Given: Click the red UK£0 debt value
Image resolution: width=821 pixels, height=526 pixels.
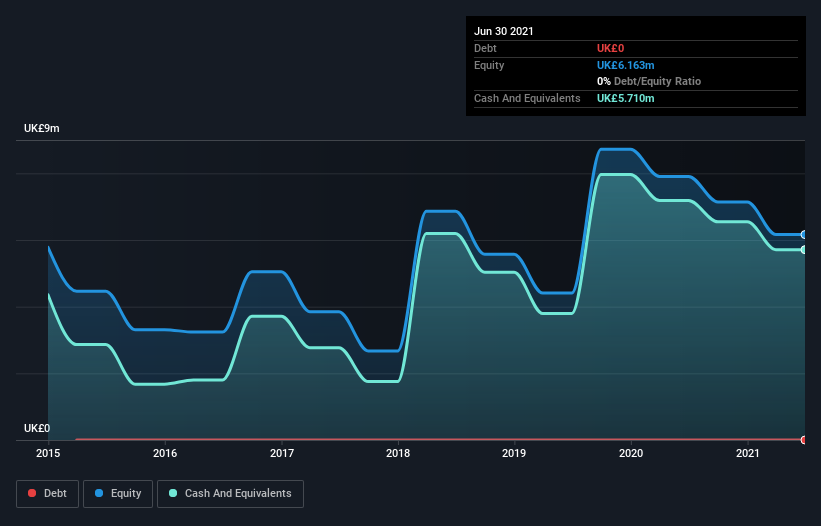Looking at the screenshot, I should click(611, 48).
